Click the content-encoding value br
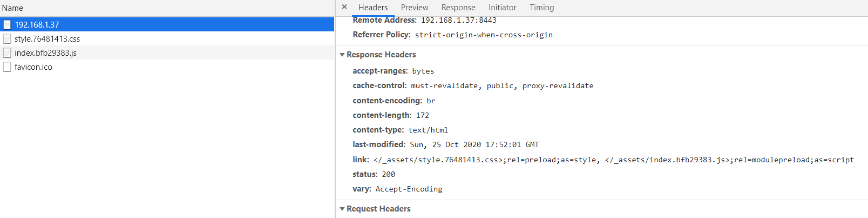The image size is (868, 218). (431, 101)
